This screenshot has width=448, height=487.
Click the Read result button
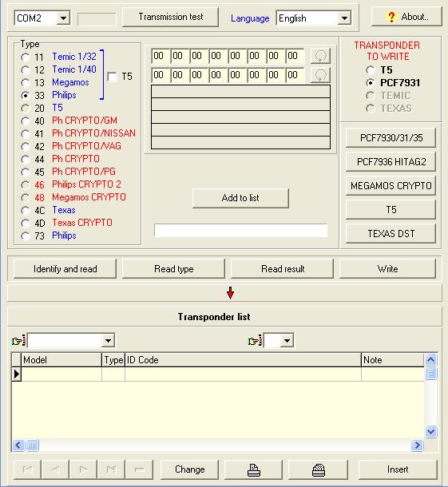[283, 269]
